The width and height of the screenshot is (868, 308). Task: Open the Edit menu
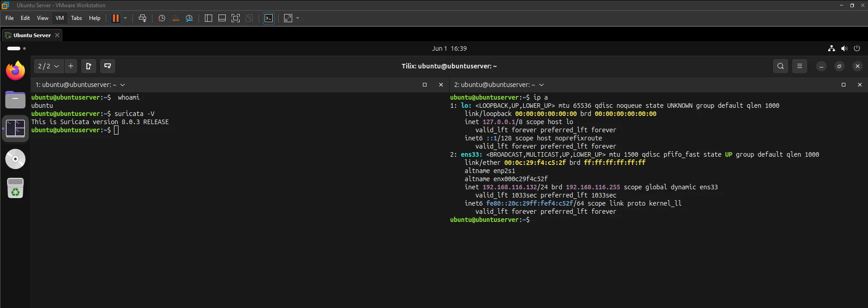point(25,18)
